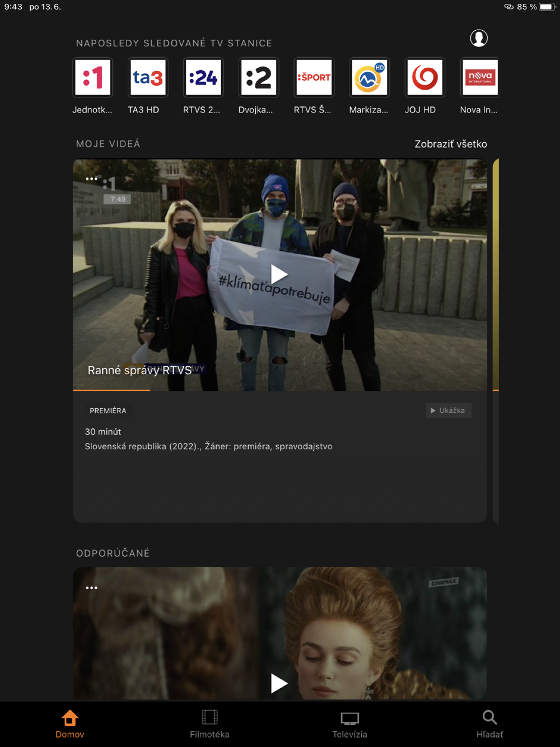Switch to the Filmotéka tab
This screenshot has height=747, width=560.
pos(209,724)
